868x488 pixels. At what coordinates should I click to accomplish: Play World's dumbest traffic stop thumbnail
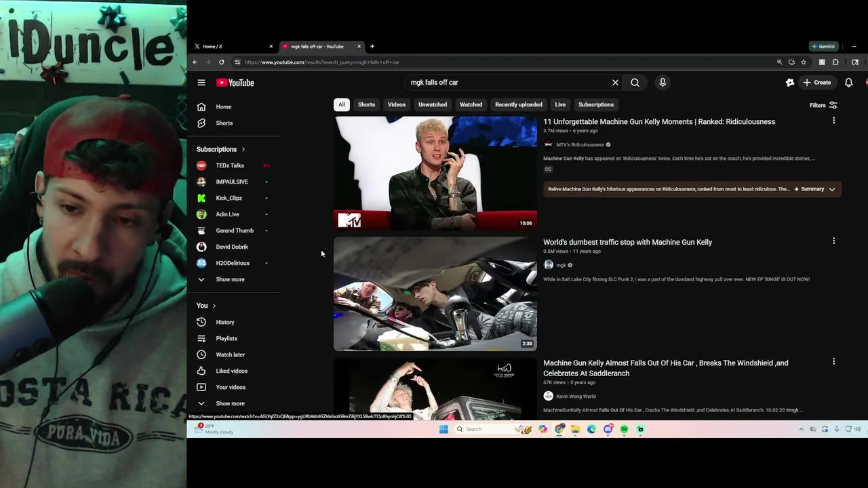(435, 293)
